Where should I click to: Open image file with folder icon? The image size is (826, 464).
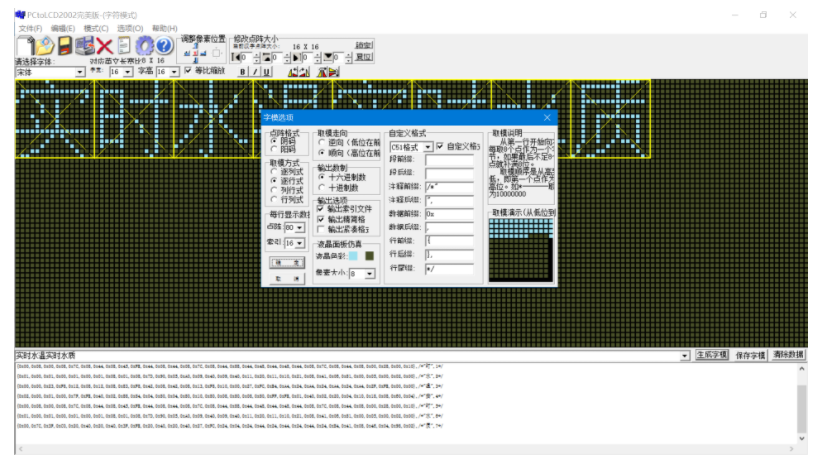click(x=45, y=46)
